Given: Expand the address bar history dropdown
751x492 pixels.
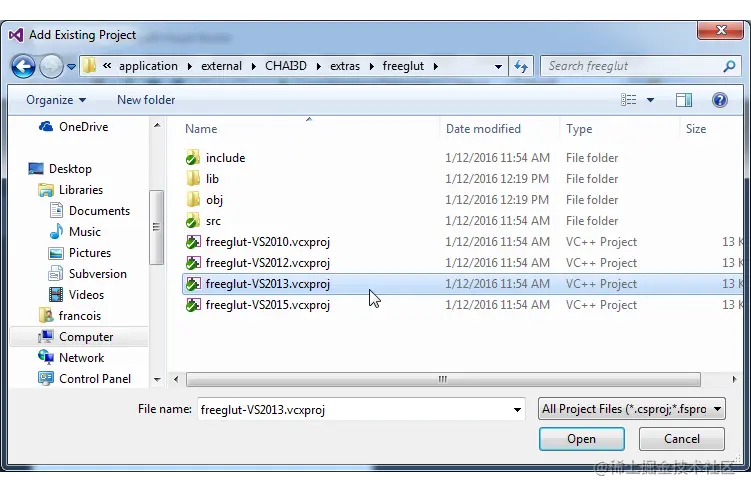Looking at the screenshot, I should point(498,67).
